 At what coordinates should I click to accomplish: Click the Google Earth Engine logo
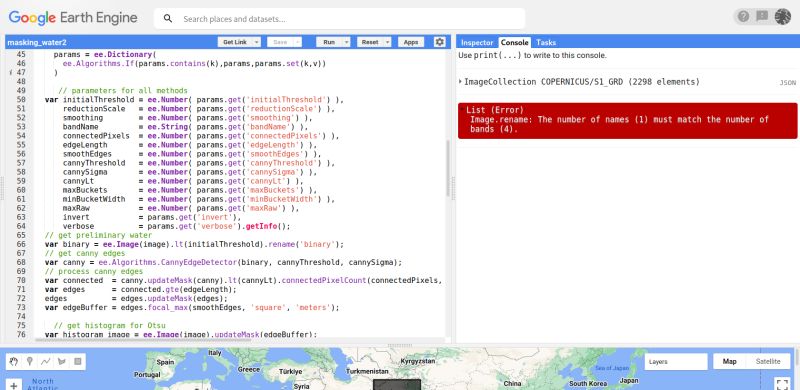click(x=73, y=18)
